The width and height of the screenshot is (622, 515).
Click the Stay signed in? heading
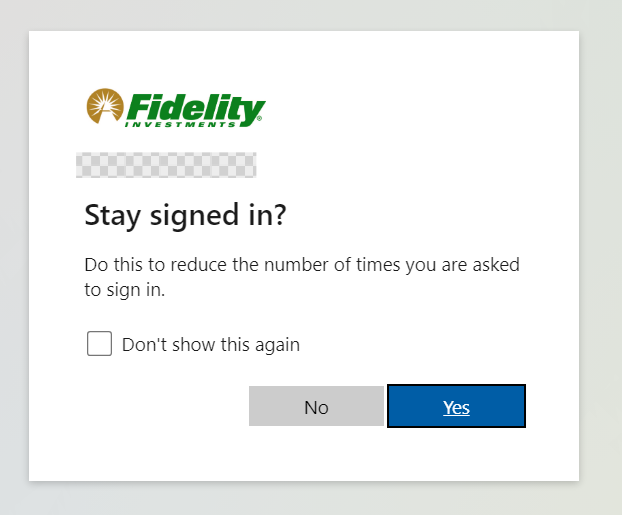click(185, 215)
